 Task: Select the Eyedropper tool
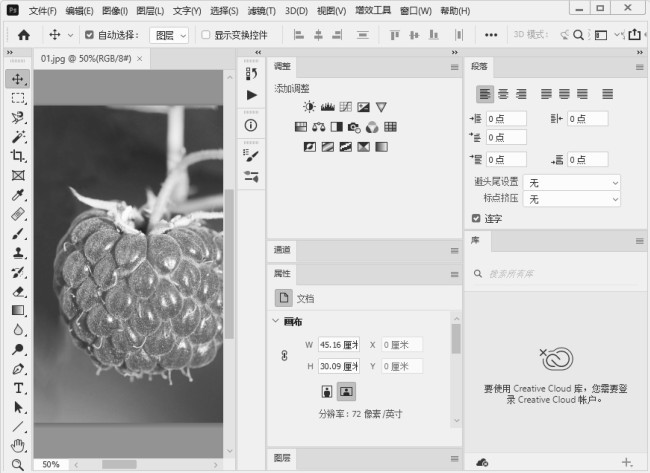coord(17,195)
